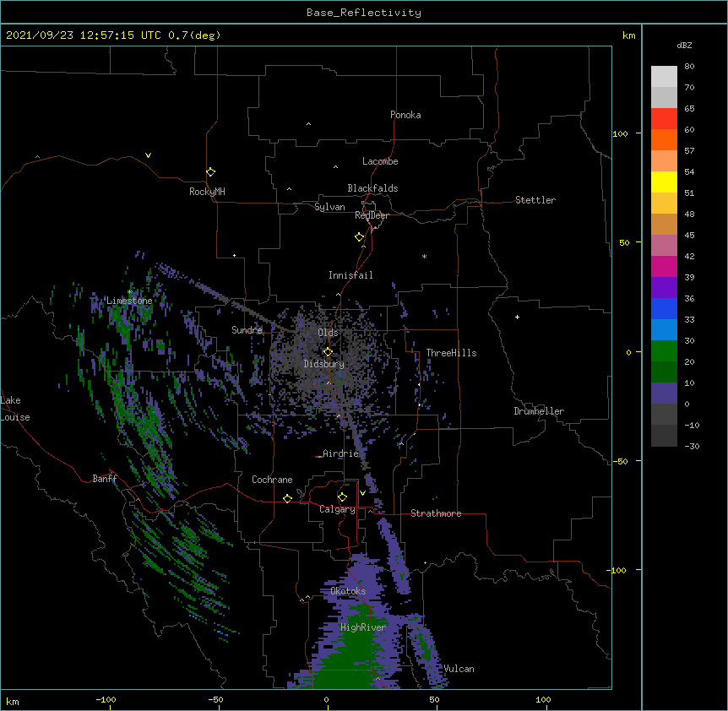Viewport: 728px width, 711px height.
Task: Click the 80 value on the dBZ legend
Action: 689,67
